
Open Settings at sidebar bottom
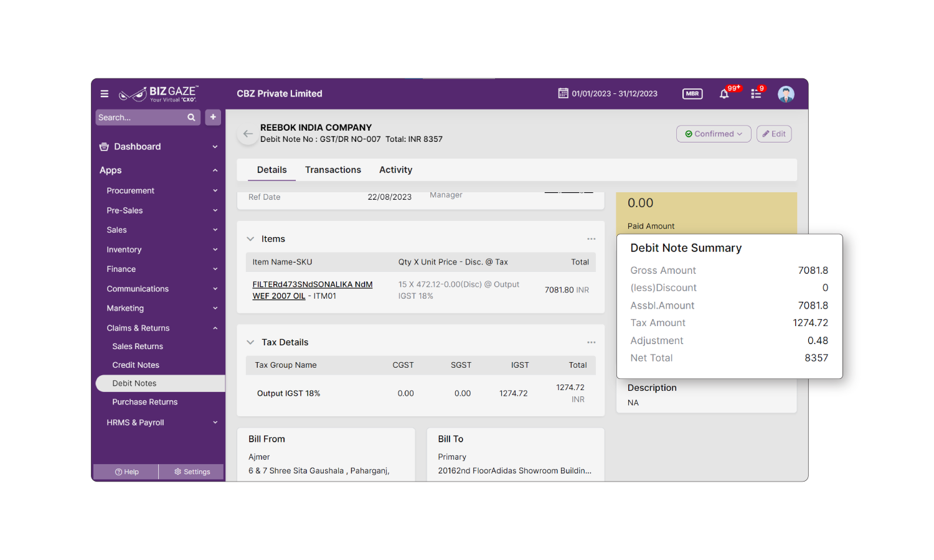(192, 472)
